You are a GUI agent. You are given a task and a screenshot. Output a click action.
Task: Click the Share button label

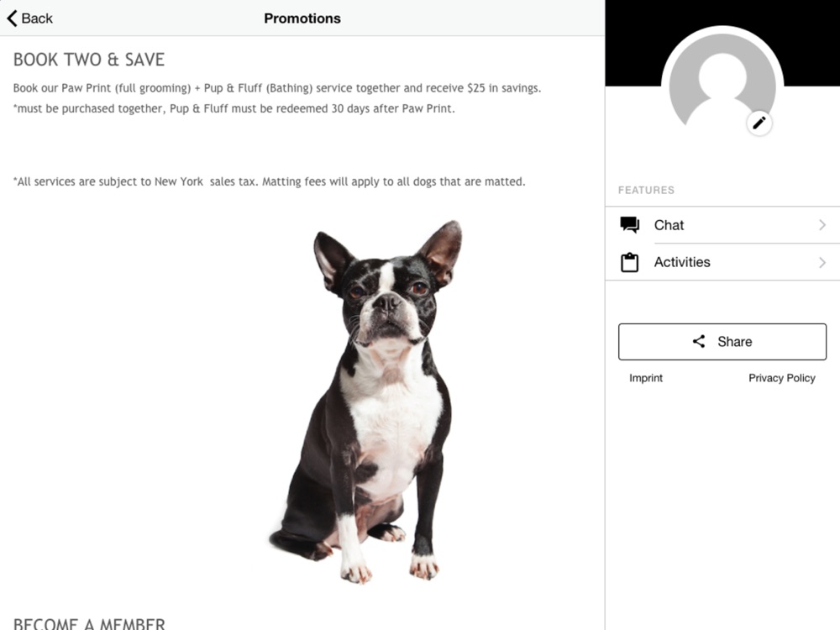point(734,342)
